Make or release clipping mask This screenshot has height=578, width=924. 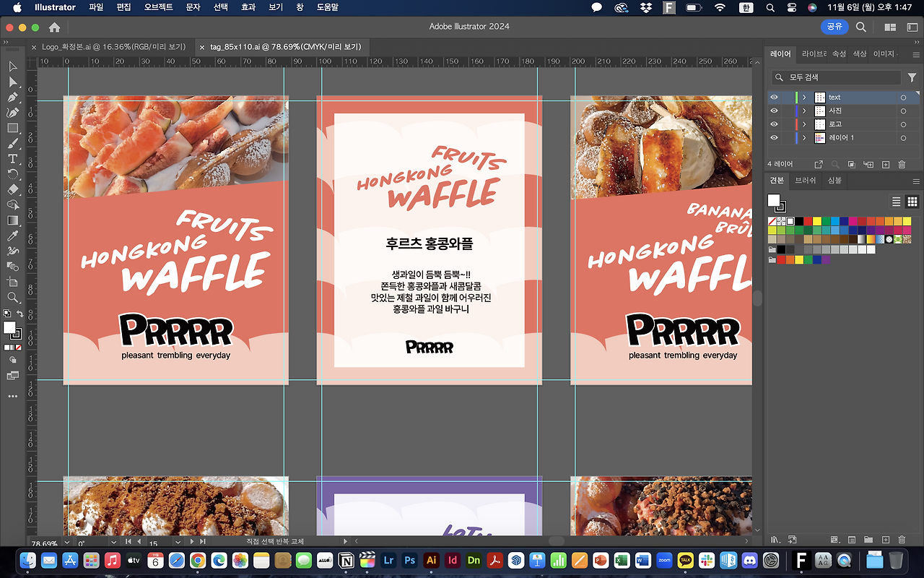coord(852,165)
